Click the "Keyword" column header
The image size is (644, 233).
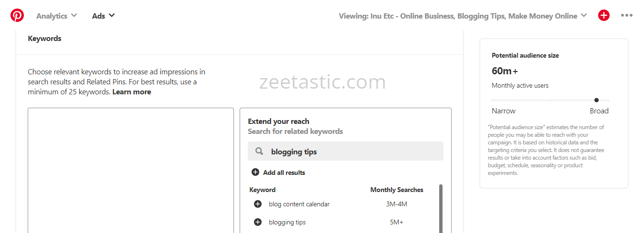(263, 190)
